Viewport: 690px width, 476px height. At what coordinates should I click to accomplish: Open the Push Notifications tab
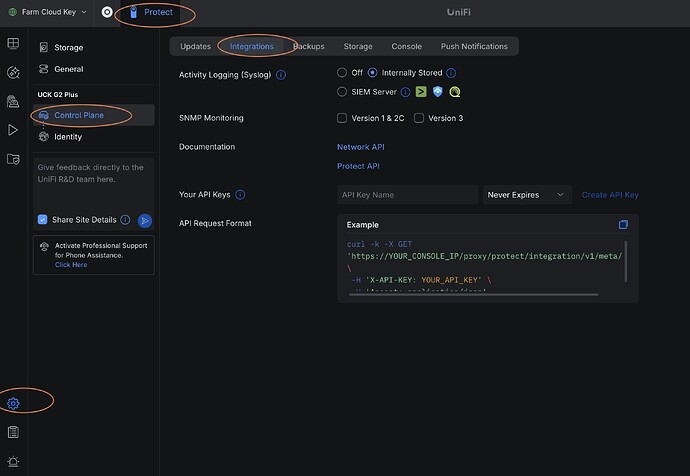474,46
